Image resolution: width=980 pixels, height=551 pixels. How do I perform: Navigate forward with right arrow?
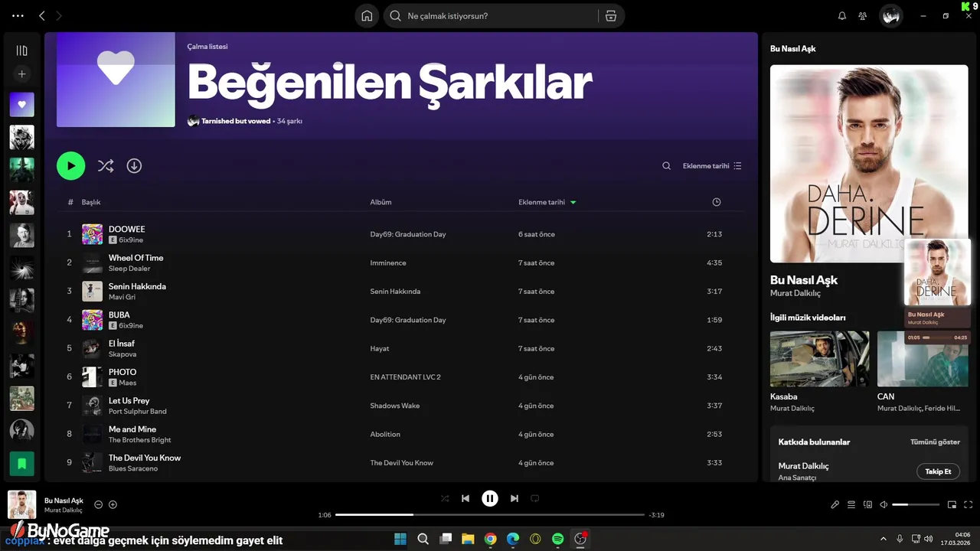tap(59, 16)
